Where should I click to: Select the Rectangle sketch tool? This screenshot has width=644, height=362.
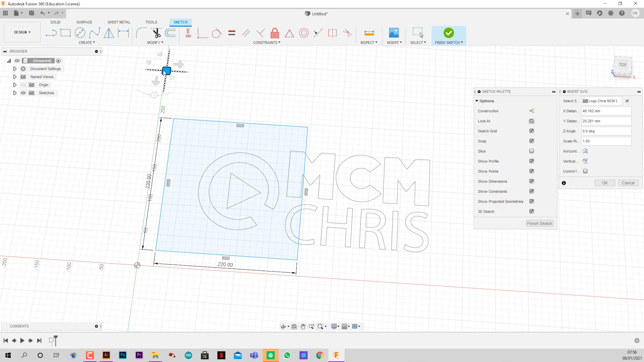click(65, 33)
